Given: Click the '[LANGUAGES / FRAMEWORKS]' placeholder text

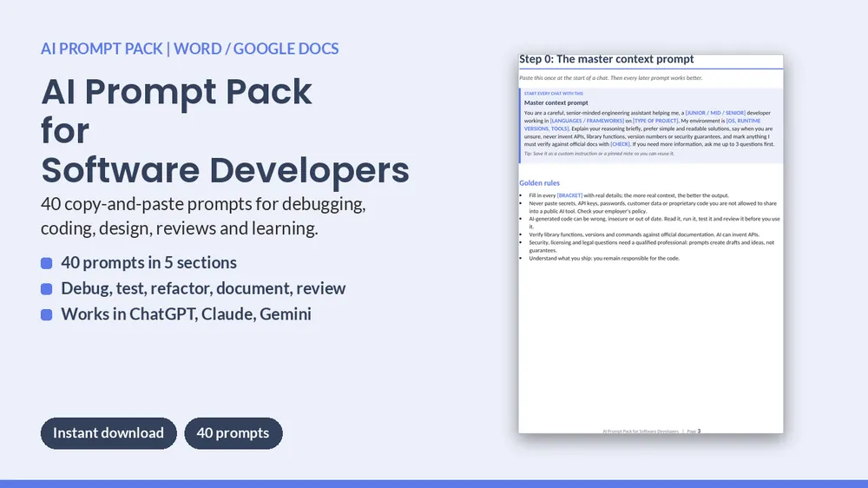Looking at the screenshot, I should [x=587, y=121].
